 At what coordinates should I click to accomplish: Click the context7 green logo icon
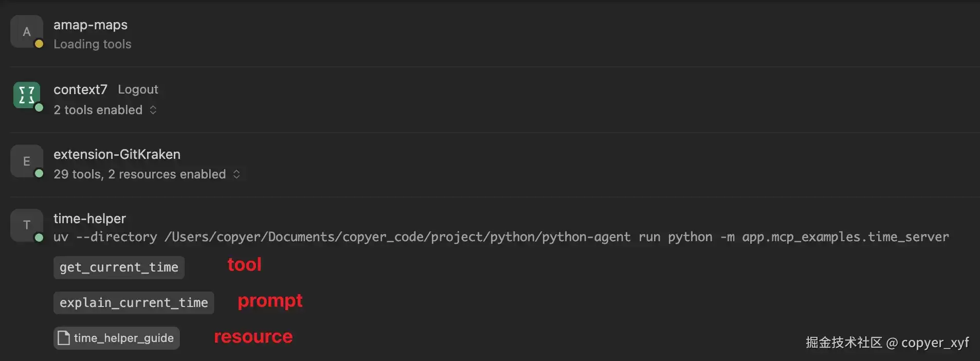click(x=26, y=95)
